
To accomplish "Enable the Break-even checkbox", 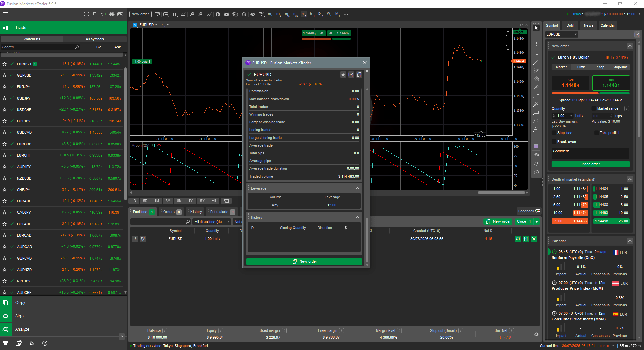I will 554,142.
